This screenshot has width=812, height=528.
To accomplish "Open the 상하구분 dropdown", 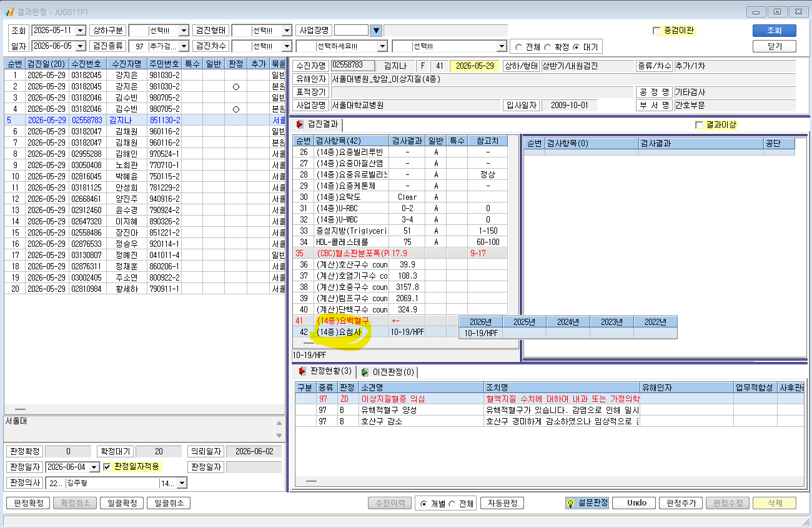I will [x=183, y=31].
